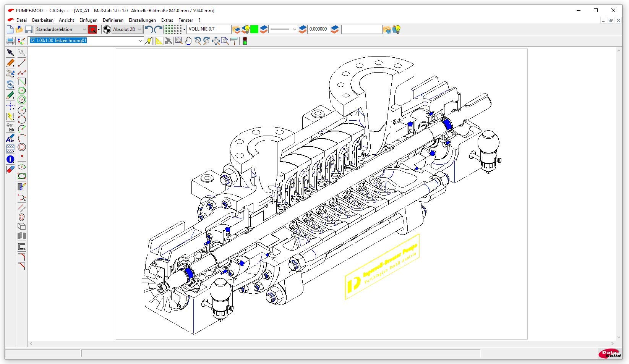The height and width of the screenshot is (364, 629).
Task: Choose the polyline tool
Action: (22, 73)
